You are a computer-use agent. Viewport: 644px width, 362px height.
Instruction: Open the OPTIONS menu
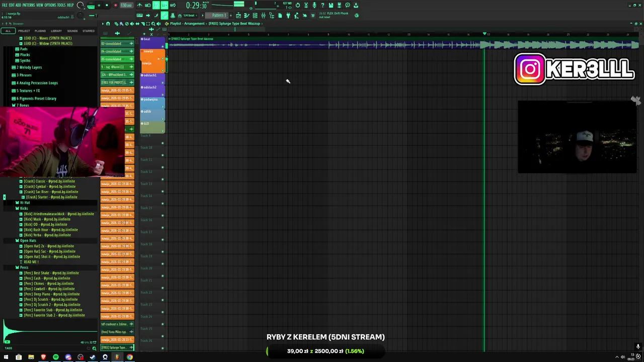[50, 5]
